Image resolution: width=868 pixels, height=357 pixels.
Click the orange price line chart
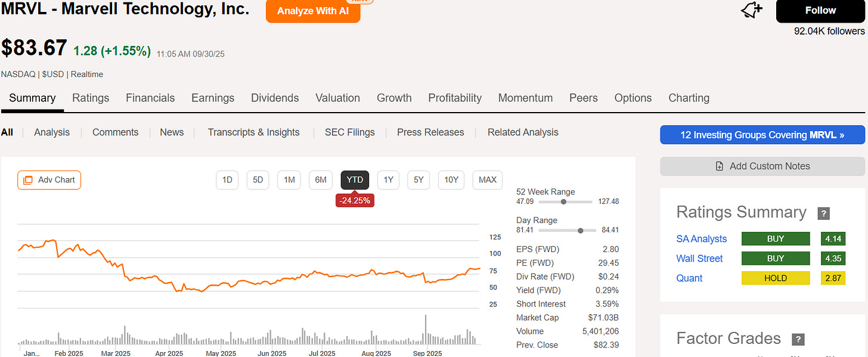point(249,266)
